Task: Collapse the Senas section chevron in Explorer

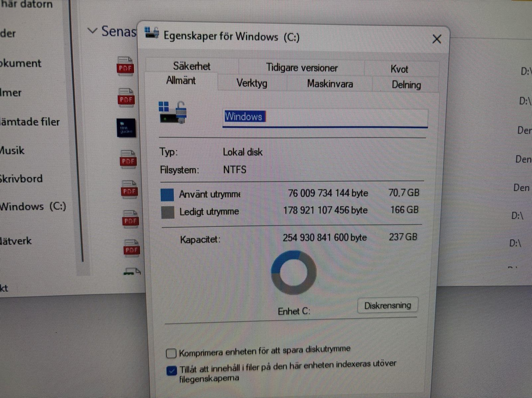Action: (x=92, y=31)
